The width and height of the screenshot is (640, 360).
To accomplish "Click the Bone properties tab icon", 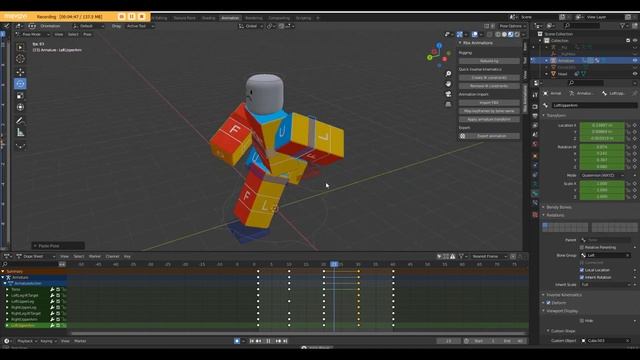I will [535, 194].
